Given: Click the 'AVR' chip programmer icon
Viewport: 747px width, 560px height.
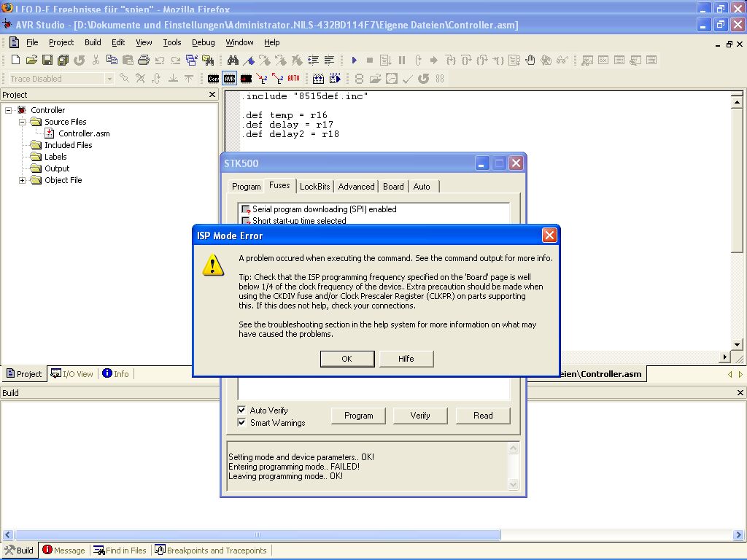Looking at the screenshot, I should click(x=229, y=79).
